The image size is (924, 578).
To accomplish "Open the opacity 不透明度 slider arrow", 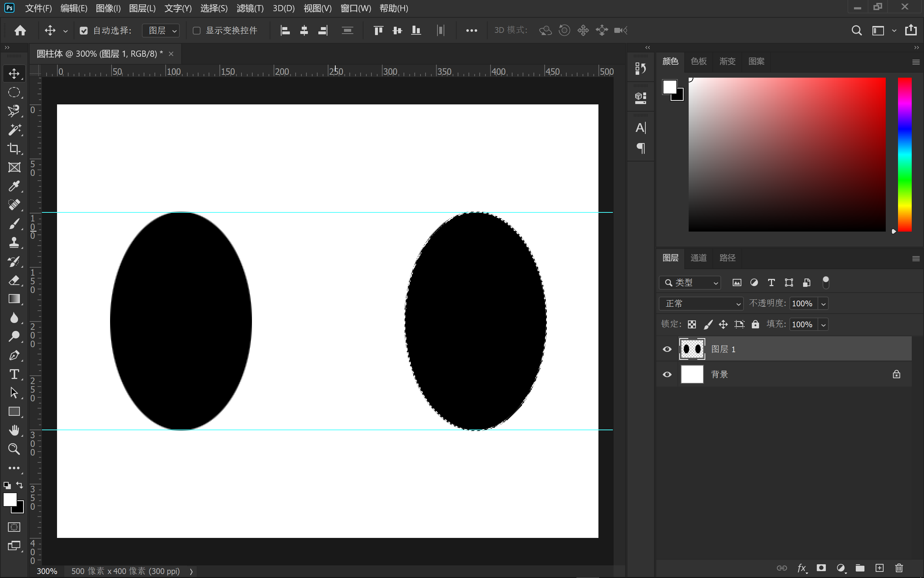I will click(824, 304).
